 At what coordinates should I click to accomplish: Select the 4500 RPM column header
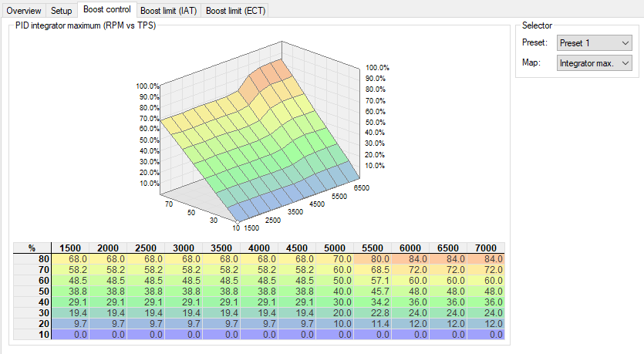click(297, 248)
